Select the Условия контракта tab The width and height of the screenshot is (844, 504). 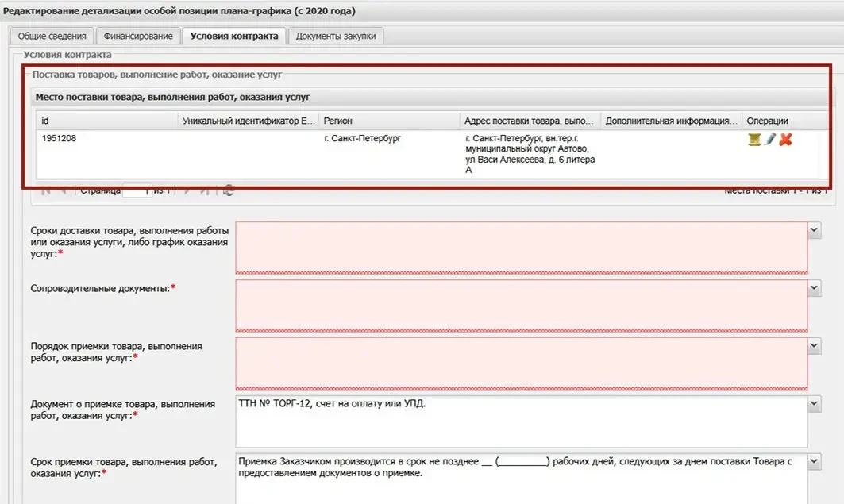234,36
